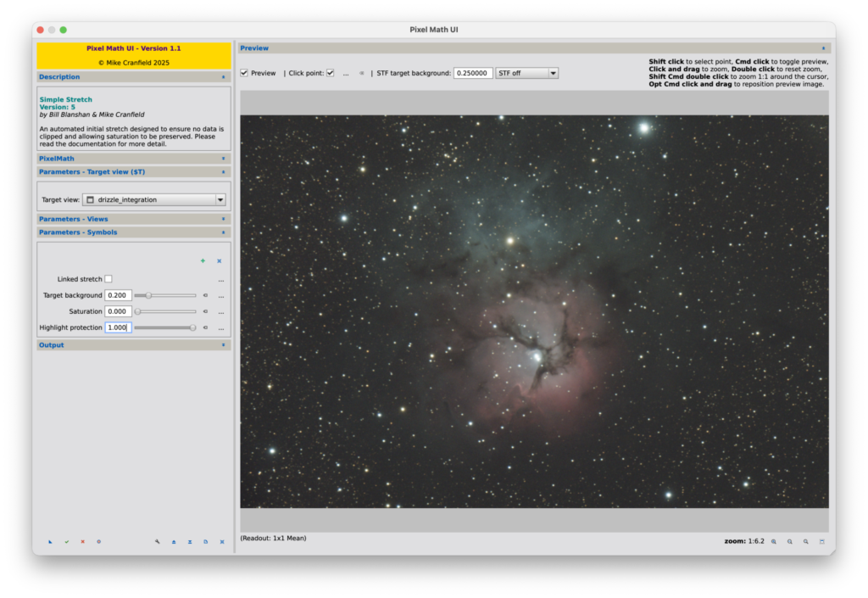Open the Target view dropdown

click(220, 199)
